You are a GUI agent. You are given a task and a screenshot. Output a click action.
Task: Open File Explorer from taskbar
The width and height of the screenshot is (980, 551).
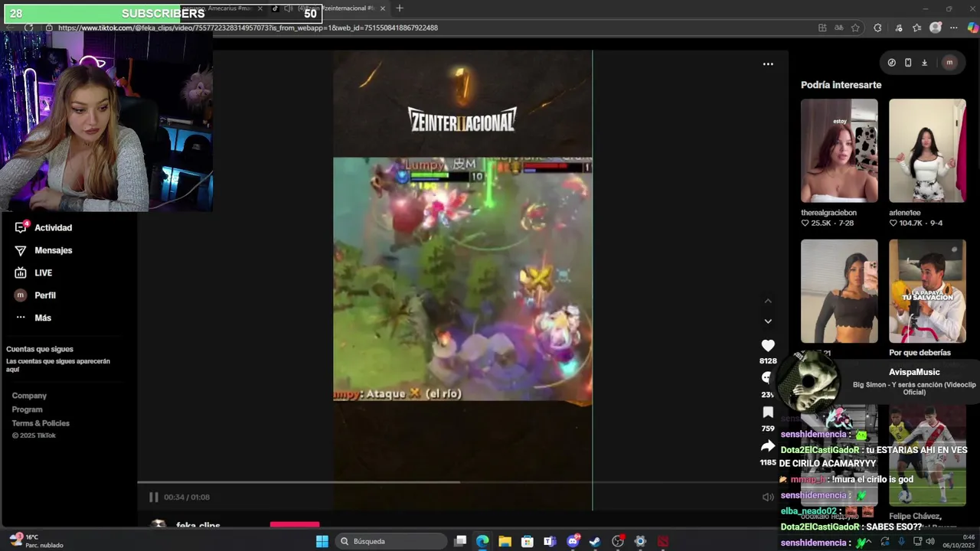coord(505,541)
